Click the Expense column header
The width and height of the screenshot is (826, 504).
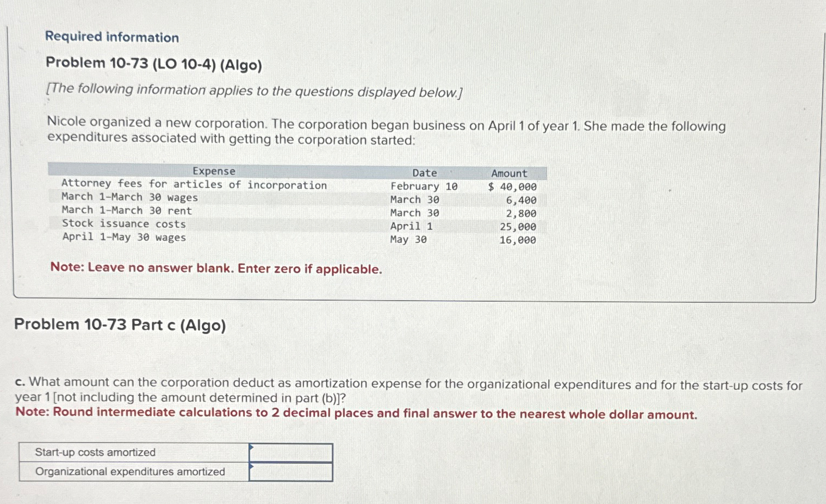(213, 171)
